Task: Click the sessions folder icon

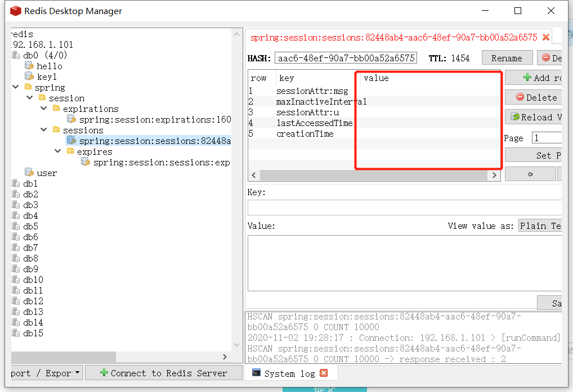Action: (56, 129)
